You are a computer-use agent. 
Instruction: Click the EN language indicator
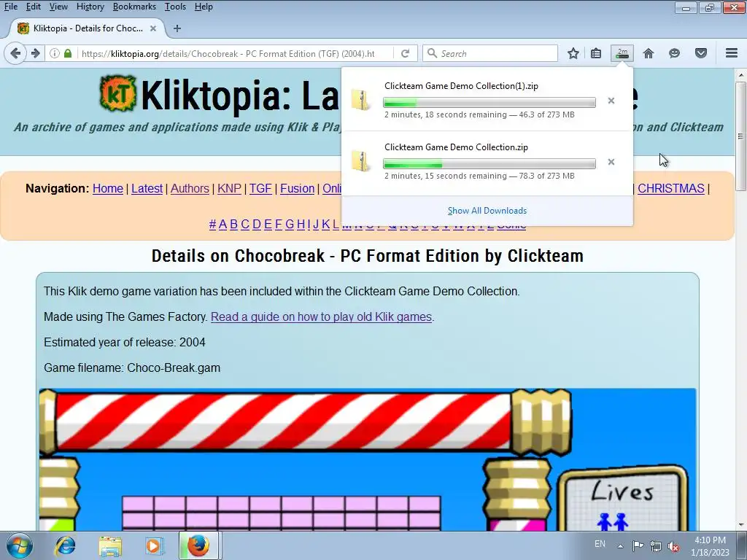pyautogui.click(x=600, y=544)
